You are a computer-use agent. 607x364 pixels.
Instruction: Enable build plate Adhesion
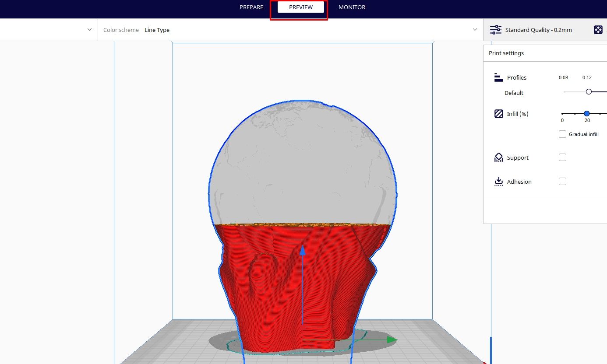[562, 181]
